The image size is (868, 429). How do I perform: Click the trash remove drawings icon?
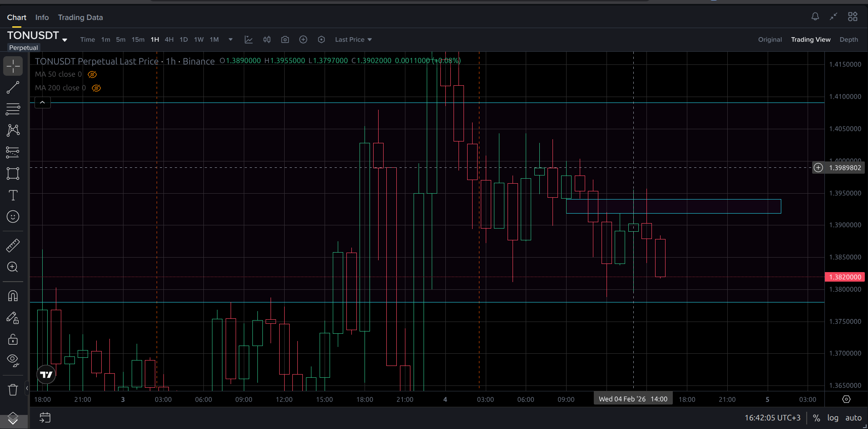pos(13,390)
